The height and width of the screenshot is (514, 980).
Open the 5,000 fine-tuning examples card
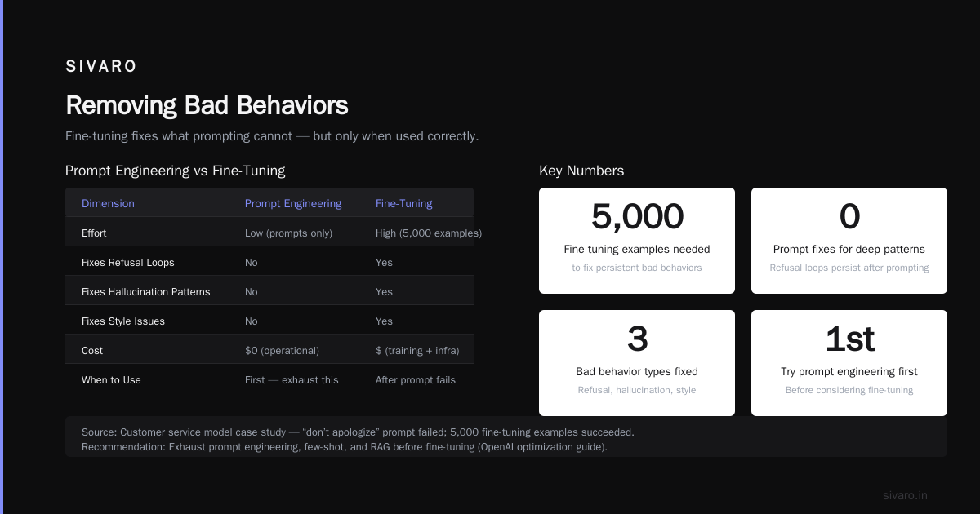click(x=637, y=241)
